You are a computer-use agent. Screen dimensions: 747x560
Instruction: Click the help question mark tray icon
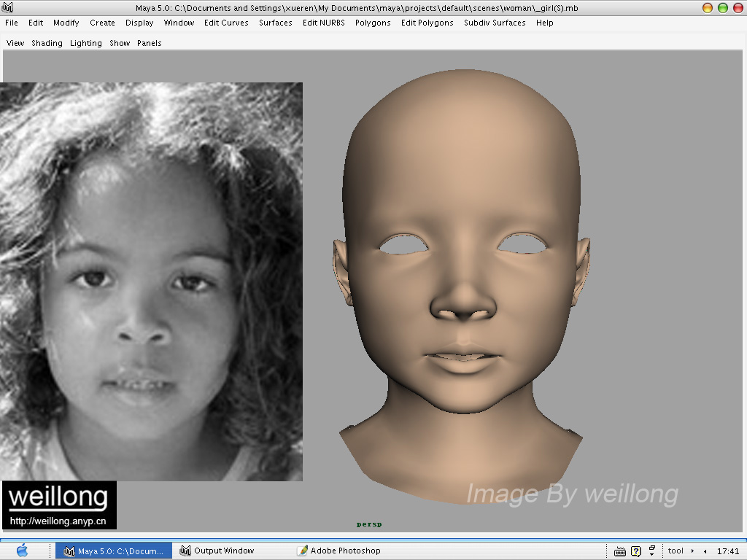[635, 551]
